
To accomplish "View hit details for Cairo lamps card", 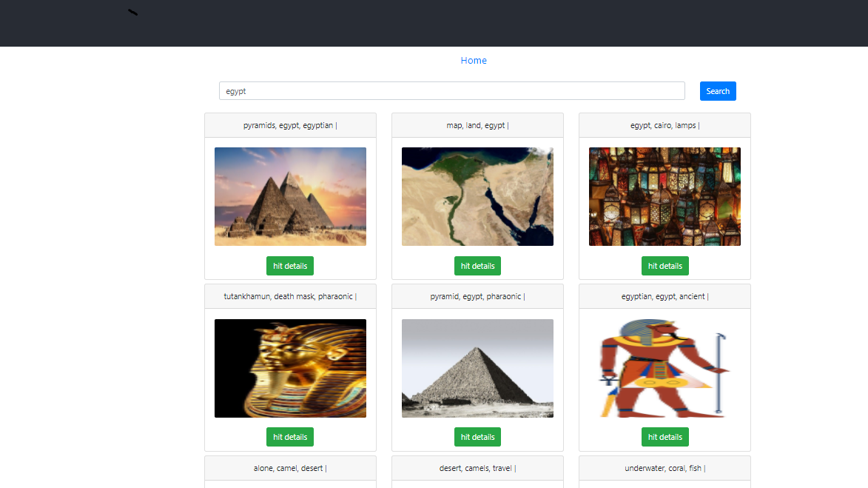I will point(665,266).
